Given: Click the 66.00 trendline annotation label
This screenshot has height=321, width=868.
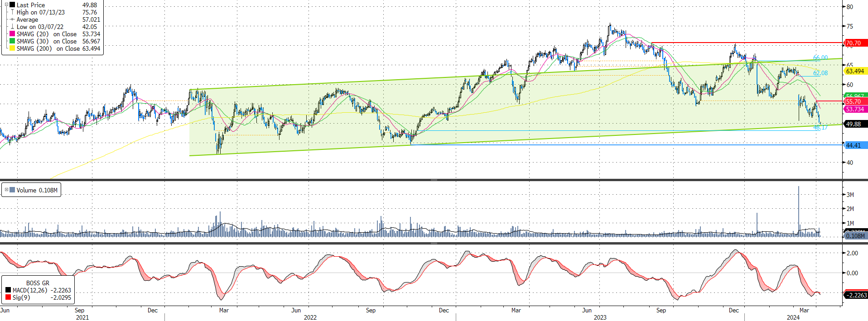Looking at the screenshot, I should (x=820, y=57).
